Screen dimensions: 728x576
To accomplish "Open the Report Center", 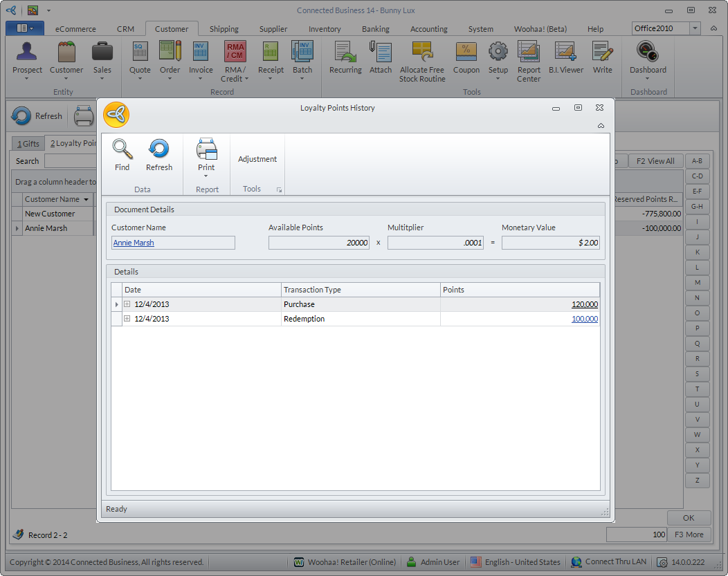I will point(529,53).
